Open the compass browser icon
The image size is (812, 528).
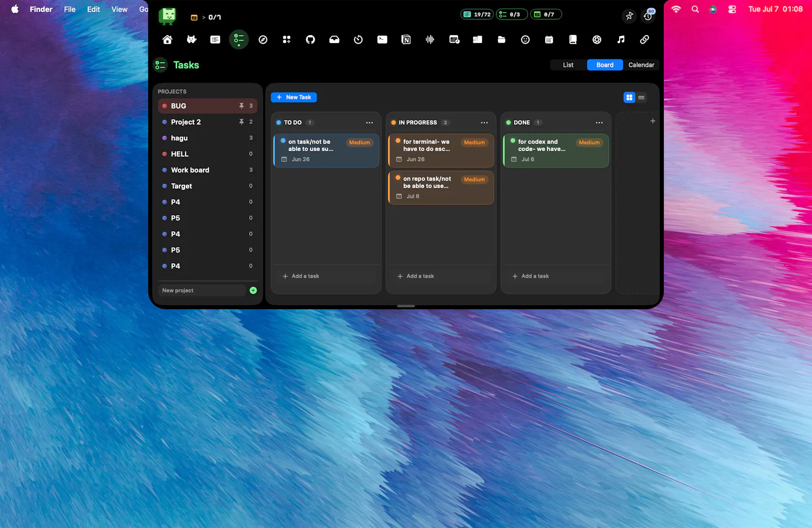coord(263,40)
